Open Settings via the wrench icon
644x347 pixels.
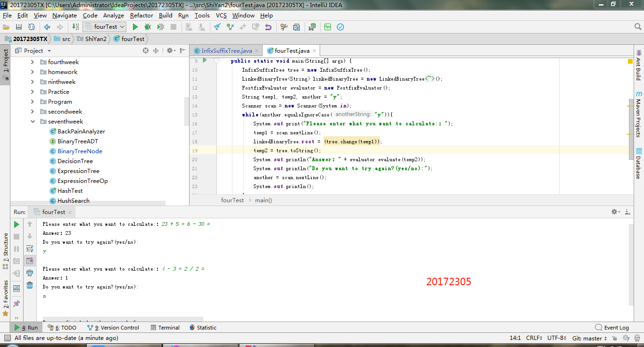(x=284, y=27)
